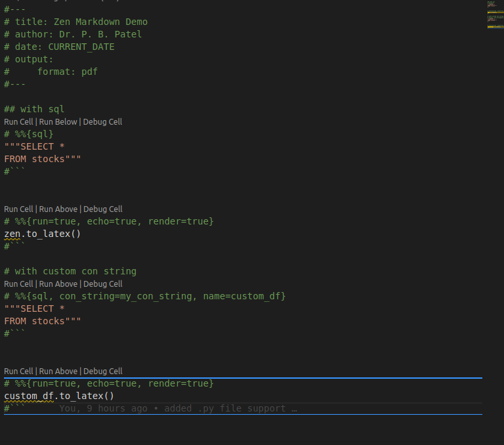Run the custom_df.to_latex() cell
The width and height of the screenshot is (504, 445).
tap(18, 371)
